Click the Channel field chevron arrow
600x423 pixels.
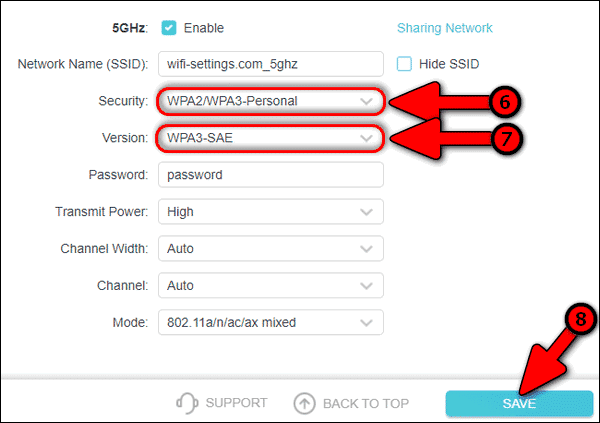click(366, 286)
